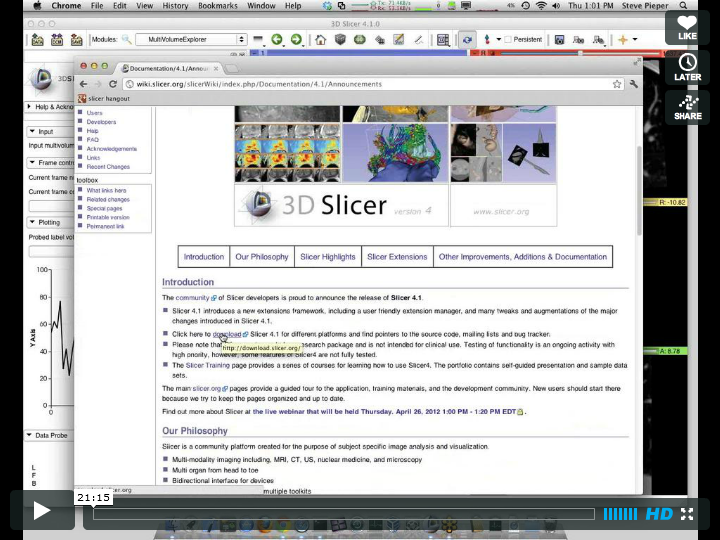This screenshot has height=540, width=720.
Task: Switch to the Slicer Highlights tab
Action: [327, 257]
